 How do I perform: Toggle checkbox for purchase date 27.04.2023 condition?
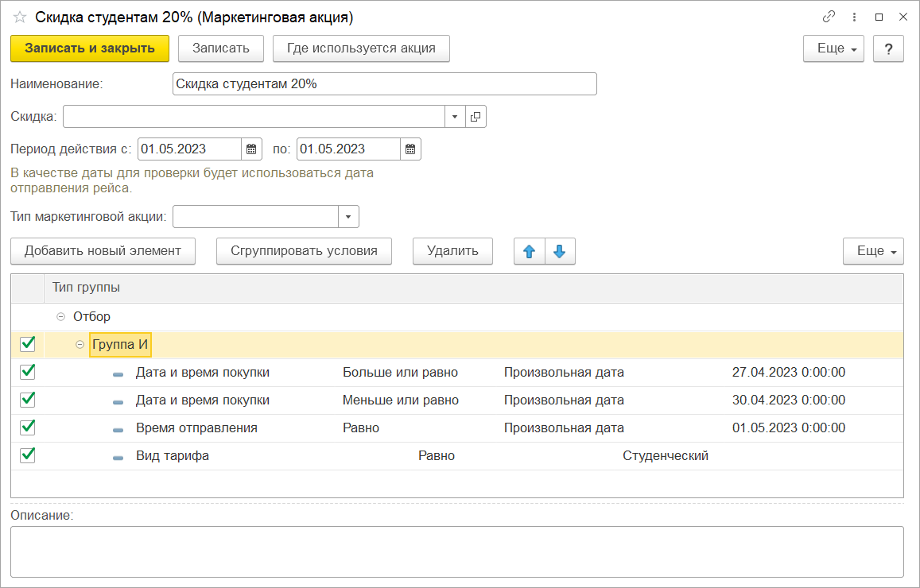coord(28,372)
